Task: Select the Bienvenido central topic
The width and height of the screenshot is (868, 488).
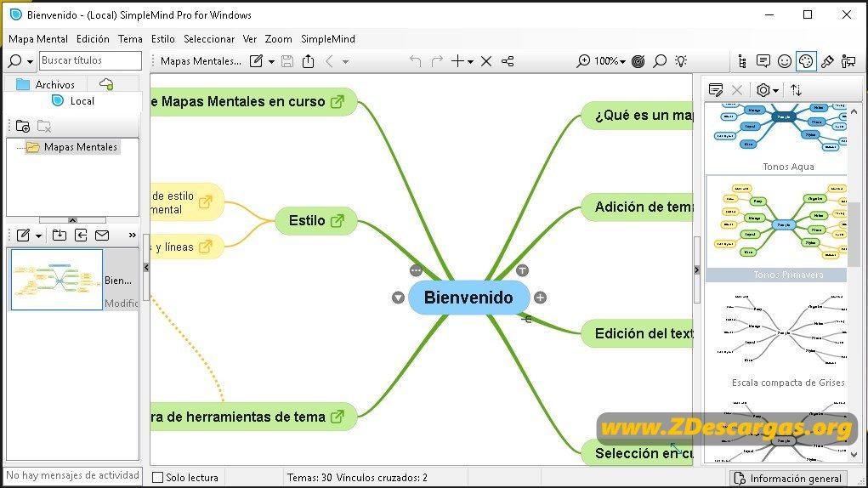Action: tap(469, 298)
